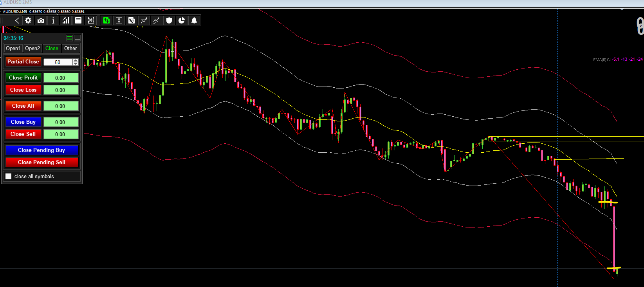Click the Partial Close button
This screenshot has height=287, width=644.
click(x=23, y=61)
